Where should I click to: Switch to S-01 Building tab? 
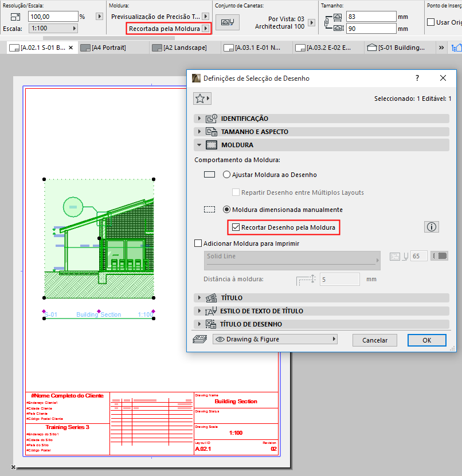(x=401, y=48)
